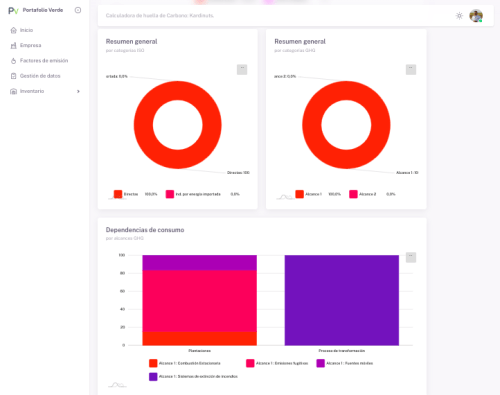
Task: Open the ISO donut chart options menu
Action: coord(242,69)
